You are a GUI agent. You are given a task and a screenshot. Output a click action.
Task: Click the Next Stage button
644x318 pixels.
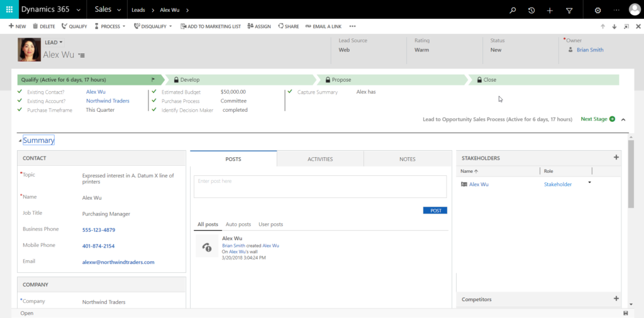tap(597, 119)
